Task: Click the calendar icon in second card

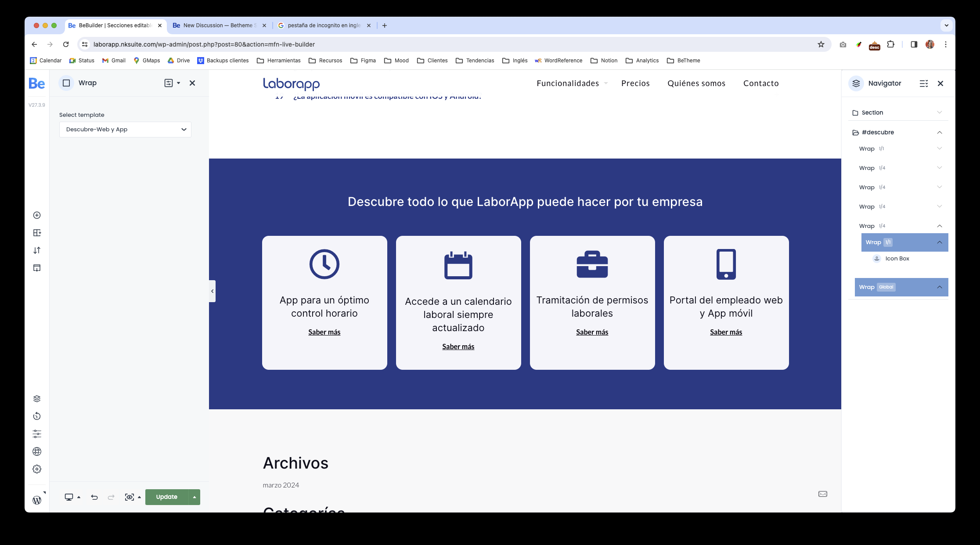Action: [x=458, y=265]
